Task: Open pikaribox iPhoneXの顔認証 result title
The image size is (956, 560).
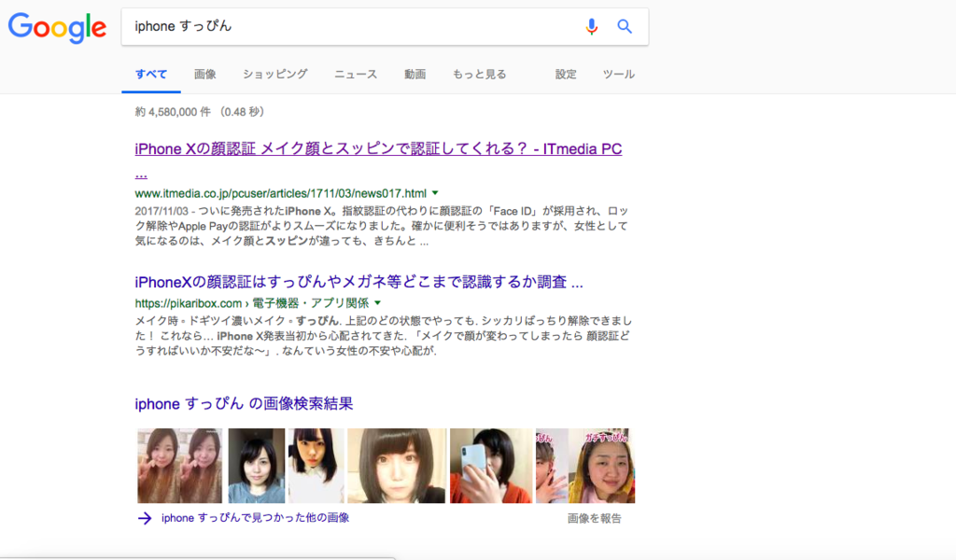Action: click(x=358, y=282)
